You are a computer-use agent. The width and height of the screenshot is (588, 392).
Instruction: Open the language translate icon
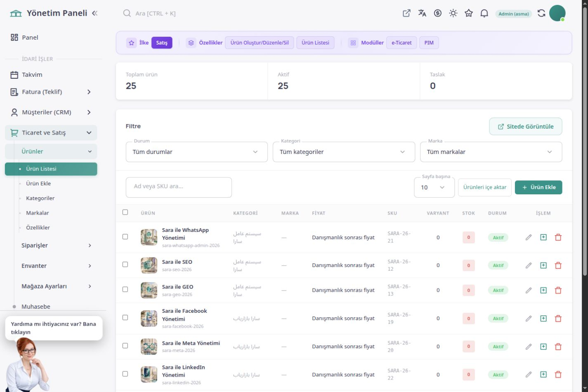[x=422, y=13]
